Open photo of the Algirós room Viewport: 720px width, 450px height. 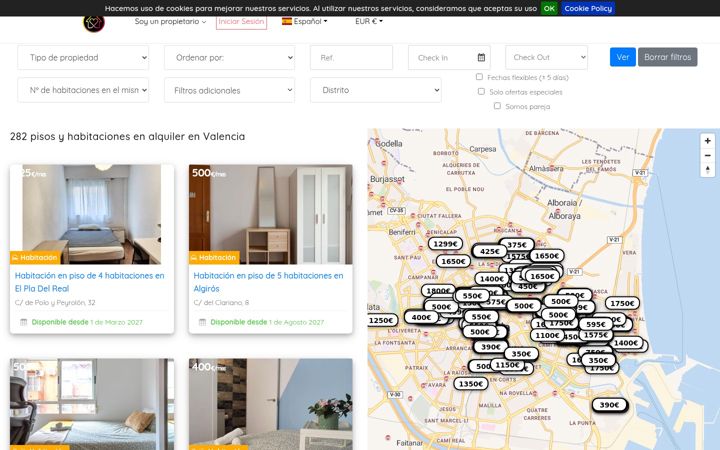(x=270, y=214)
